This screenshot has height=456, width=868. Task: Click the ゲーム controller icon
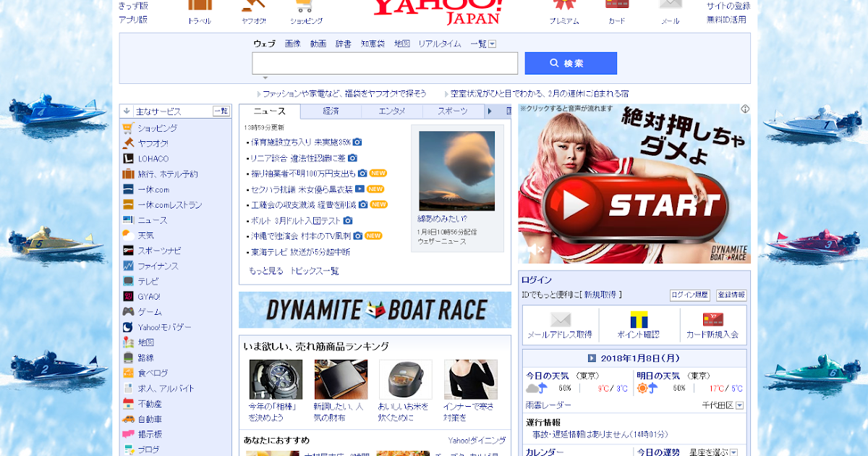pos(127,311)
